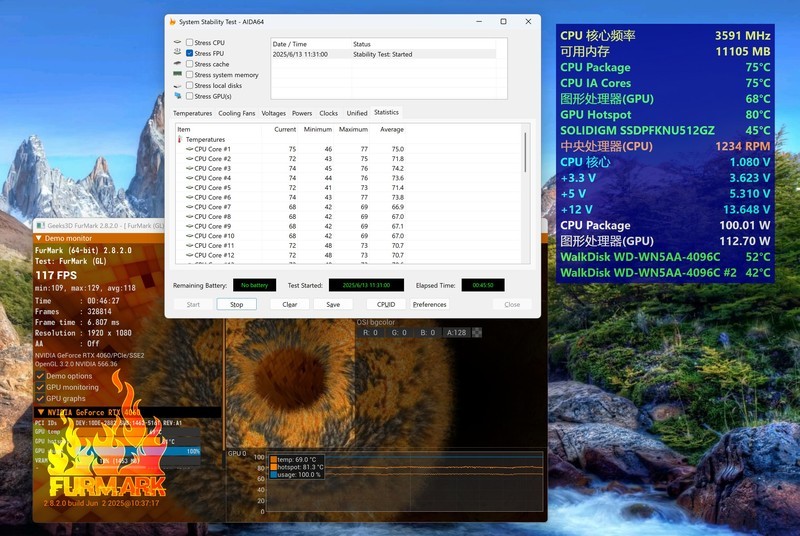Click the CPU chip icon beside Stress CPU
This screenshot has width=800, height=536.
click(177, 43)
